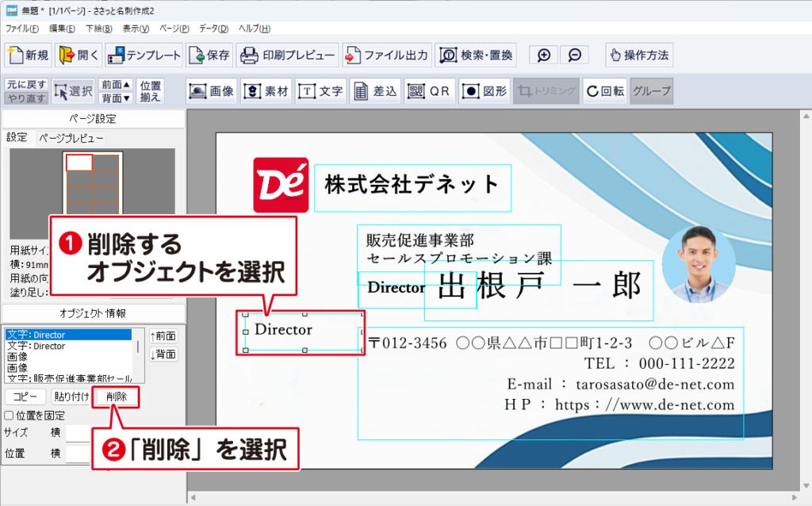Viewport: 812px width, 506px height.
Task: Add text with the 文字 tool
Action: point(320,91)
